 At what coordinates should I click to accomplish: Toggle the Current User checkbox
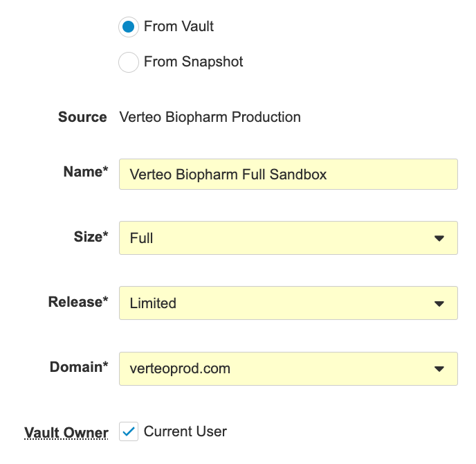pyautogui.click(x=129, y=432)
